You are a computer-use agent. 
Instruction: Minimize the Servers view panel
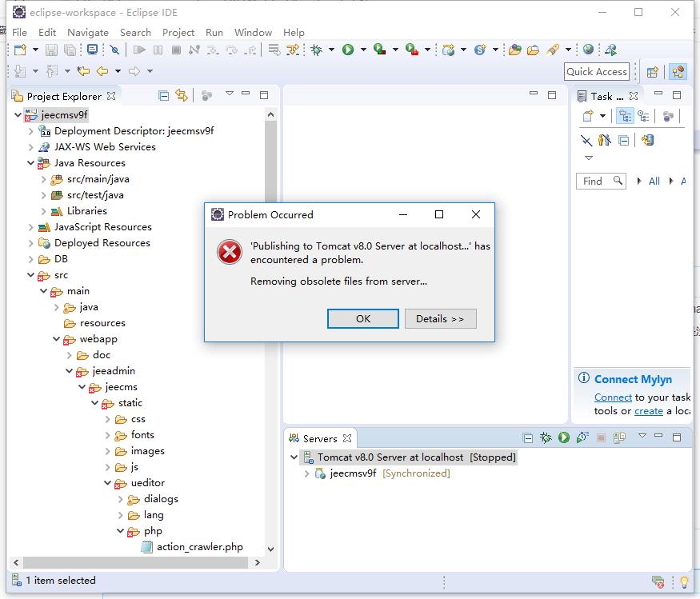click(658, 435)
